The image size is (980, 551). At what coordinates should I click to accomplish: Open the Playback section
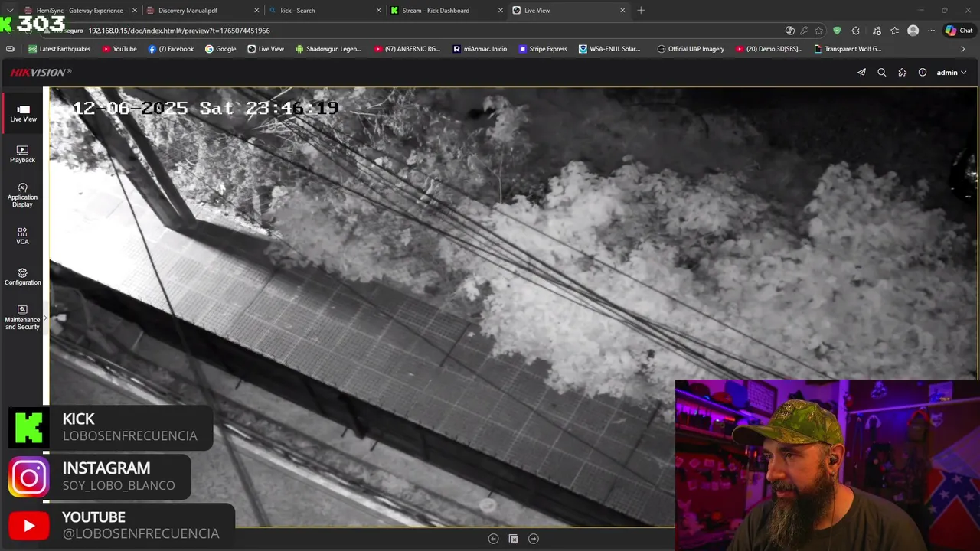click(x=23, y=154)
